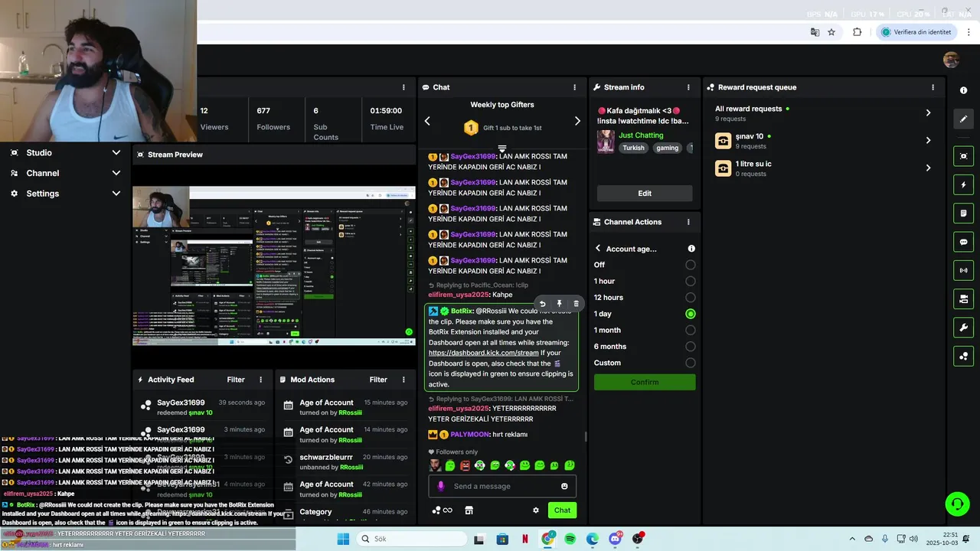This screenshot has width=980, height=551.
Task: Toggle the wrench channel actions icon
Action: coord(963,328)
